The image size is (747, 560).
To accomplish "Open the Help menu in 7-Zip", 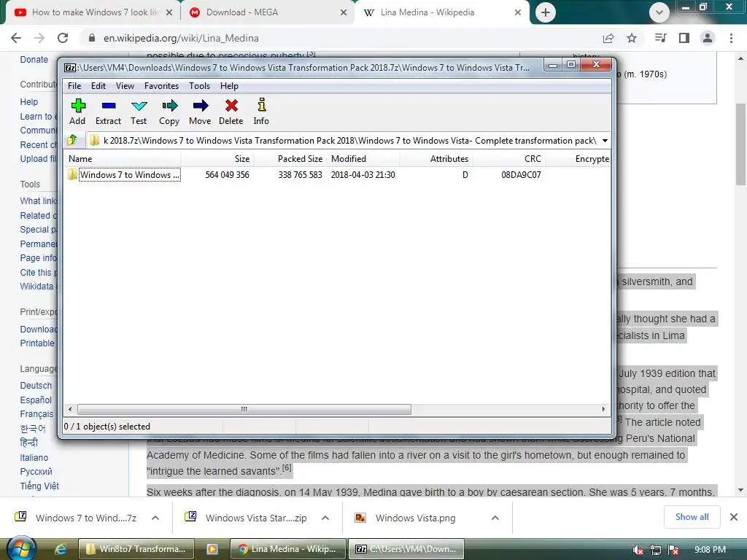I will point(229,86).
